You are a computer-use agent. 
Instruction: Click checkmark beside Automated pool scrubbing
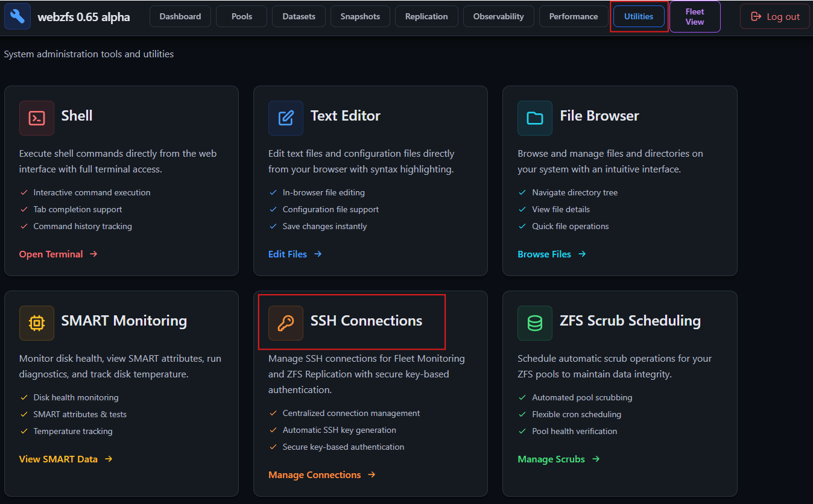[x=522, y=397]
